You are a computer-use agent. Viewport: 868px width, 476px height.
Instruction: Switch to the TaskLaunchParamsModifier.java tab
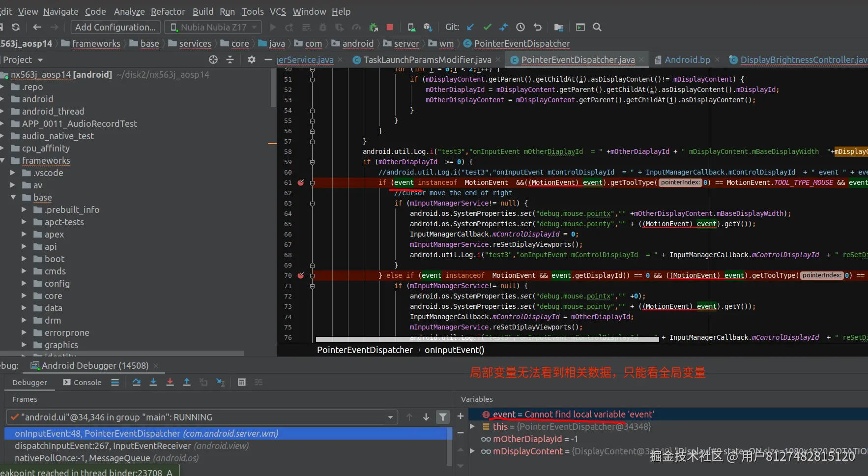pos(427,59)
